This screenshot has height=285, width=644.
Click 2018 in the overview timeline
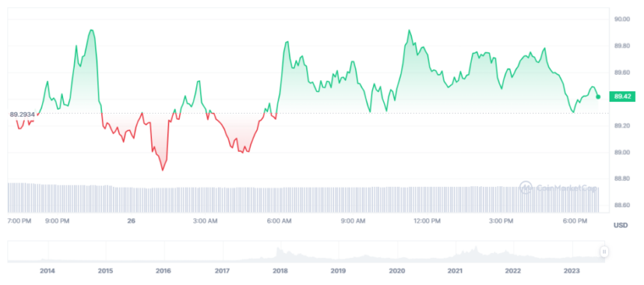point(281,271)
